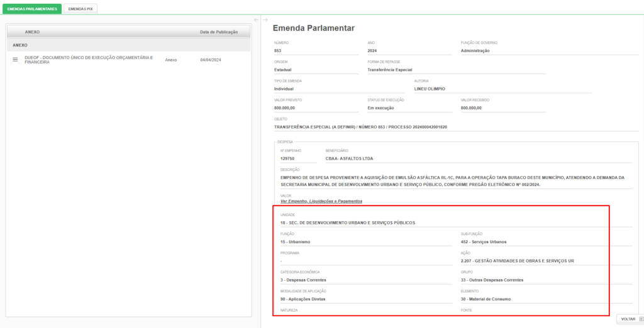Switch to the Emendas PIX tab
Screen dimensions: 644x328
pos(80,9)
